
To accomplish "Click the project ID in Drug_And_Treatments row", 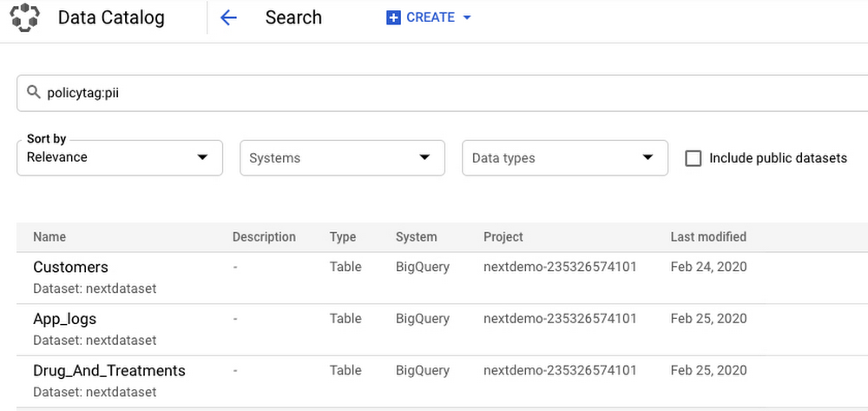I will click(560, 370).
